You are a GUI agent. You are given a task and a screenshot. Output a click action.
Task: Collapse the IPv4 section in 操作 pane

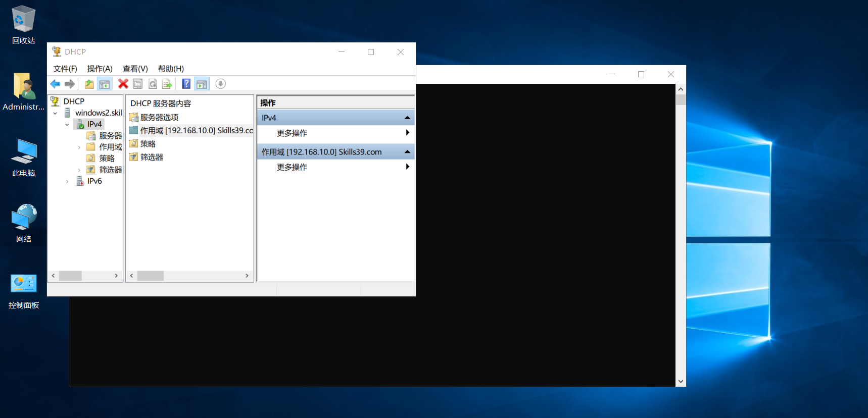tap(407, 118)
